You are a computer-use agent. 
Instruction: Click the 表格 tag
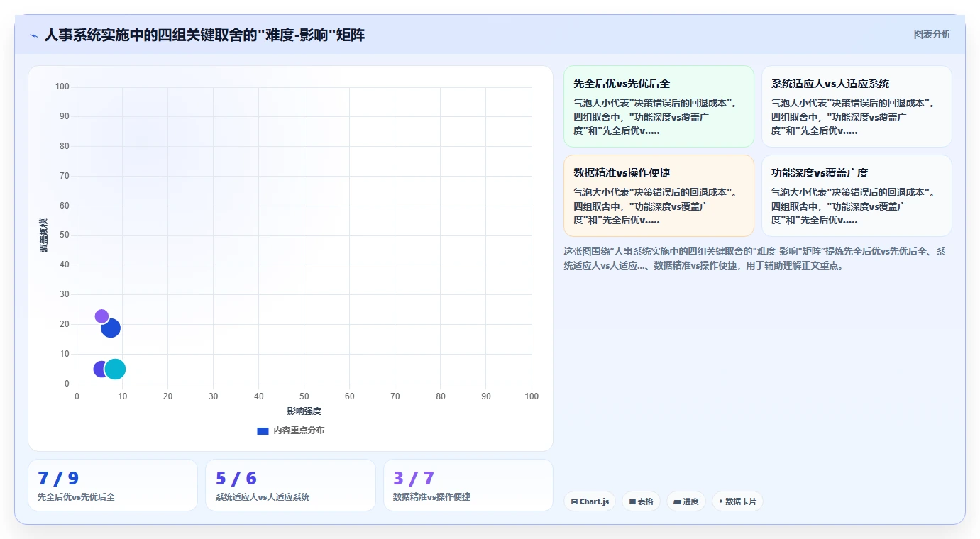641,501
